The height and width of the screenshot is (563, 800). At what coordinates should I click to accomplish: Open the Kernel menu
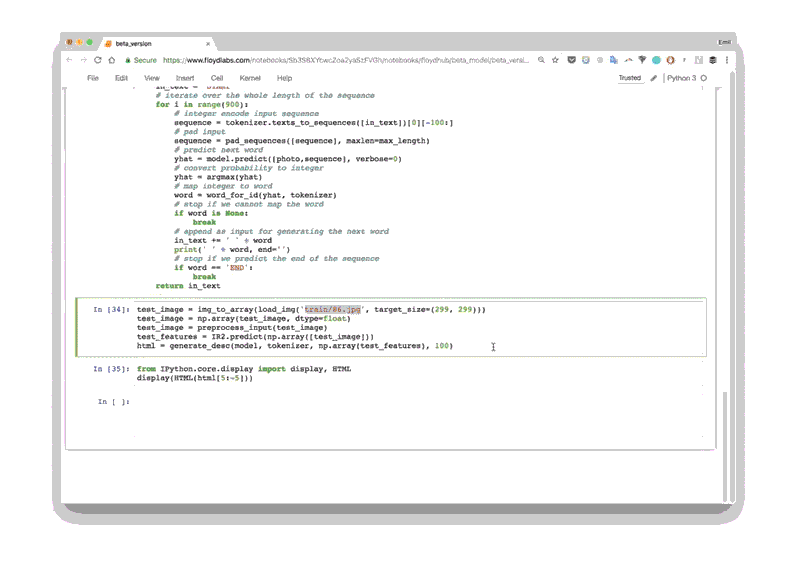pos(250,77)
